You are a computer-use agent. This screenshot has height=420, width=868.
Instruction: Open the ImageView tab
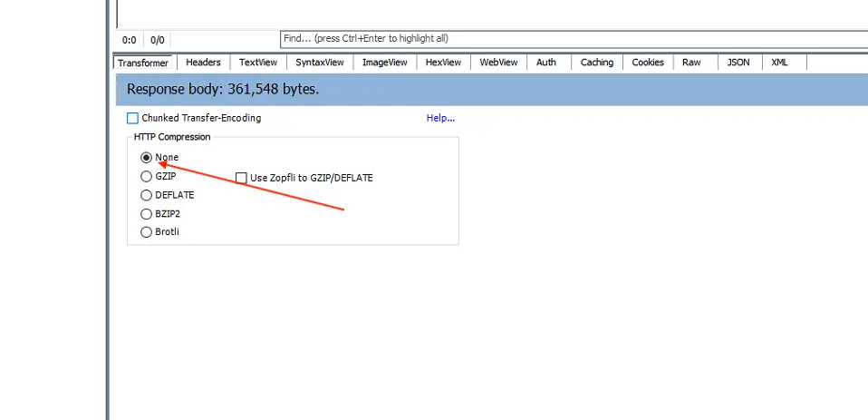tap(385, 62)
